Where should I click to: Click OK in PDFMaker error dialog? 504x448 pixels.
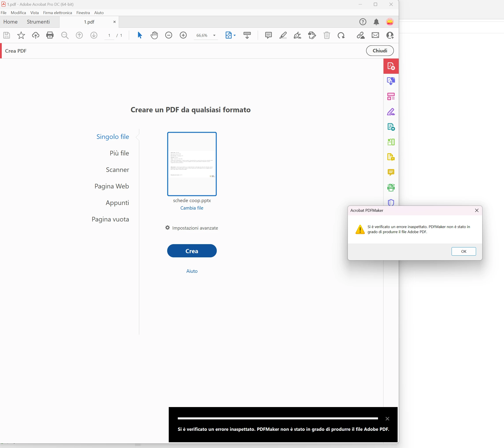pos(463,251)
